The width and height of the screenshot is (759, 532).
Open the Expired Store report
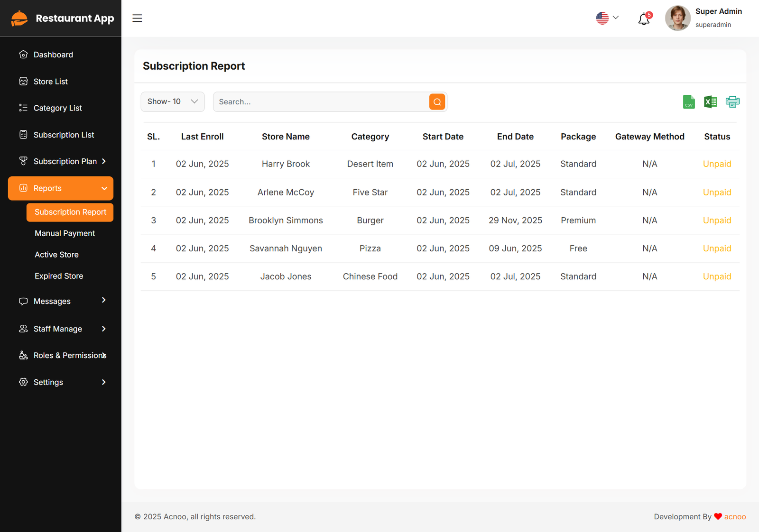(59, 276)
